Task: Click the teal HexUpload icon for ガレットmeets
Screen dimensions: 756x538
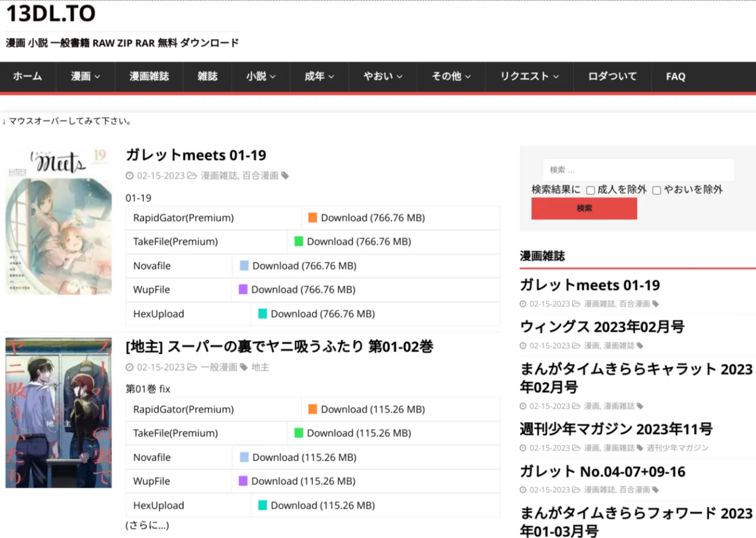Action: coord(263,314)
